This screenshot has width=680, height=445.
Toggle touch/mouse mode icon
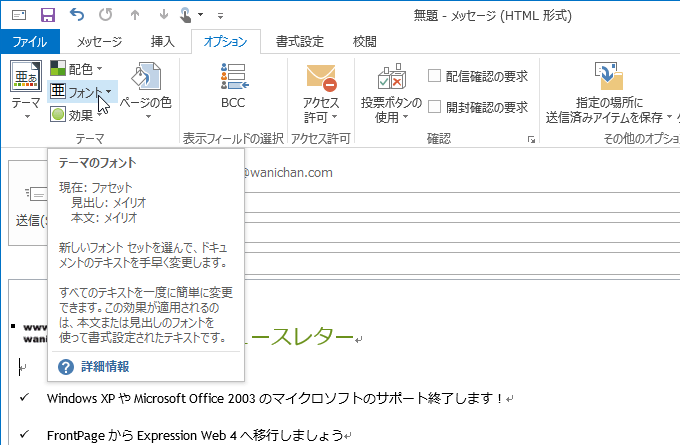point(186,15)
